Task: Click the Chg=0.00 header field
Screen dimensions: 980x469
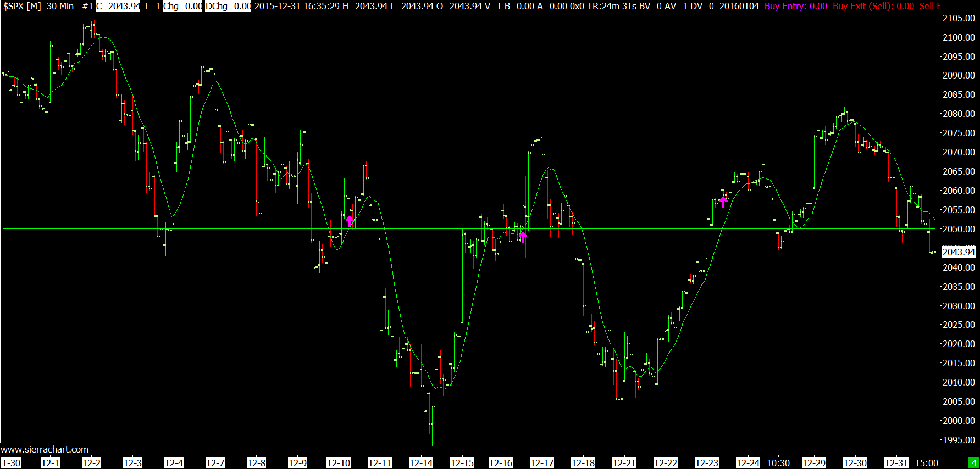Action: tap(182, 6)
